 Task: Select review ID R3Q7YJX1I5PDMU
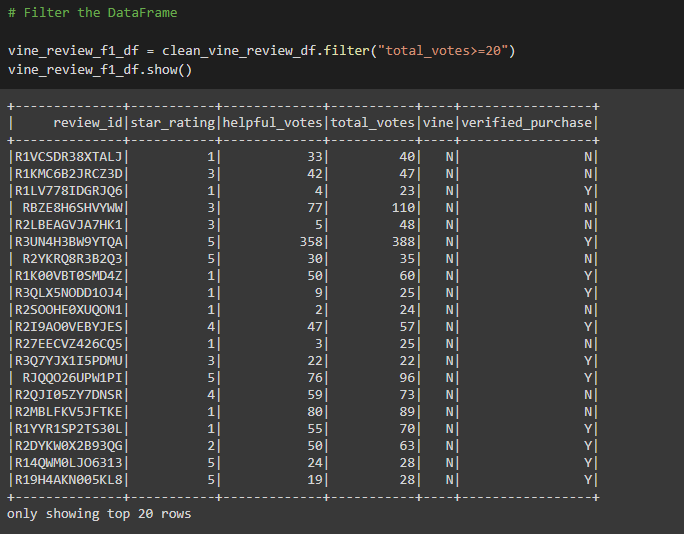(68, 361)
